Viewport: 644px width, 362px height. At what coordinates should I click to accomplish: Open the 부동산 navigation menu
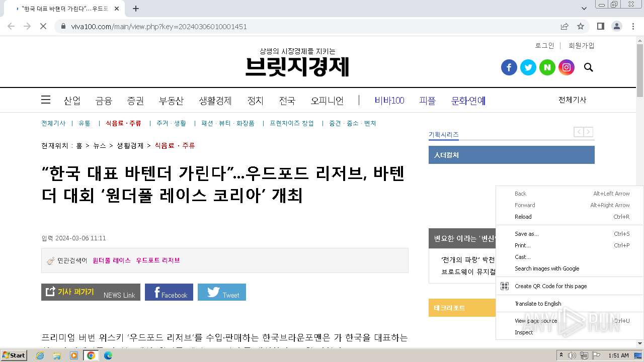tap(171, 101)
